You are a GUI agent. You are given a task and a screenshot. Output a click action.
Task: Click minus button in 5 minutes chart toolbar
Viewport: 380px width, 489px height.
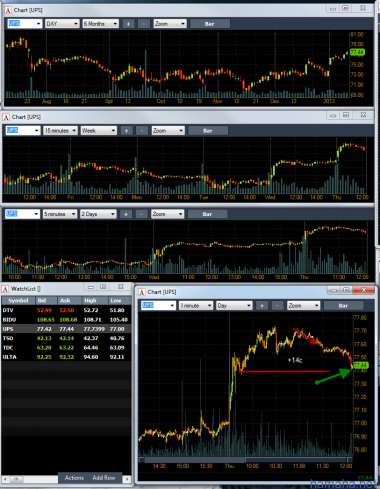pos(141,214)
